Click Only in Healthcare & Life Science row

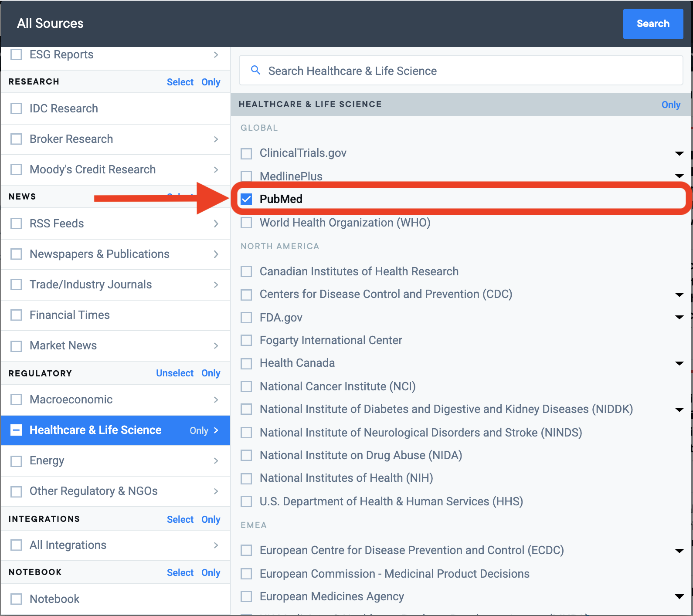click(x=199, y=430)
